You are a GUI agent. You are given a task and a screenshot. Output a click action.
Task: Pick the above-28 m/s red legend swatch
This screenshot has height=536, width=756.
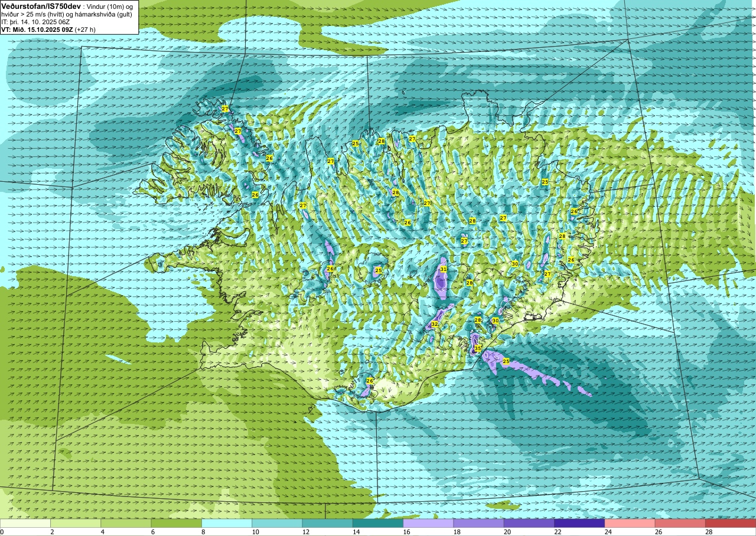731,523
